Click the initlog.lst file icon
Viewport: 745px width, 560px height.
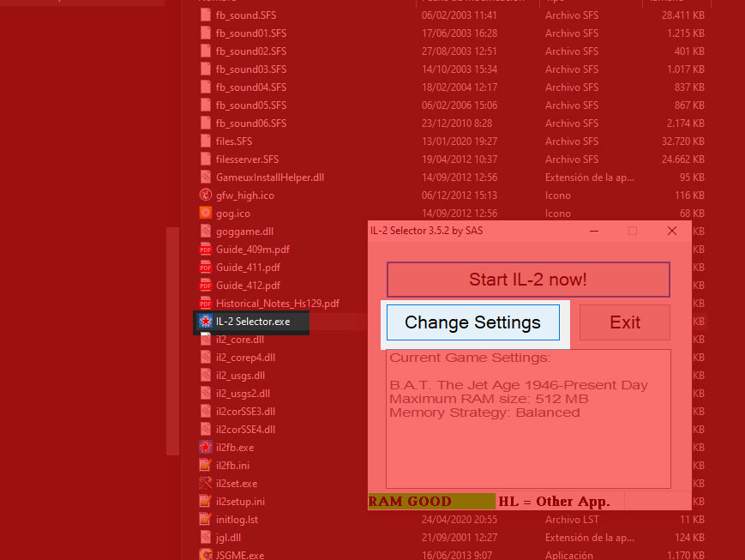pos(205,520)
